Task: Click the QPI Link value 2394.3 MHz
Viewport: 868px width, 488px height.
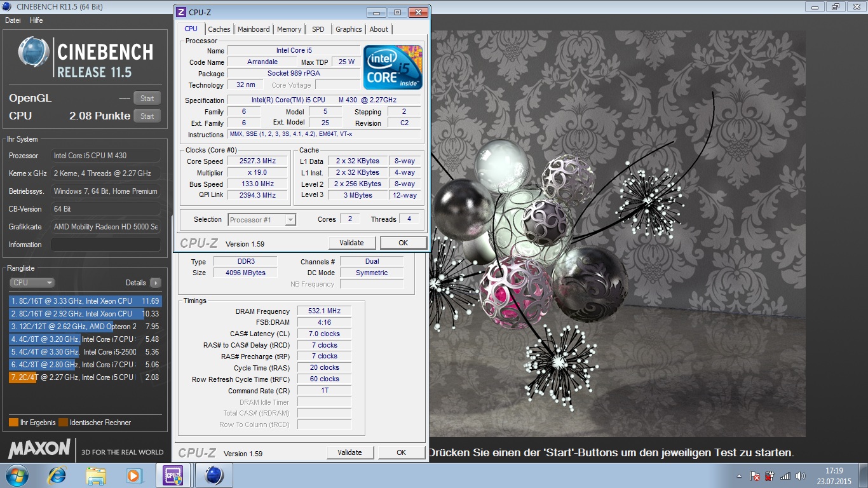Action: click(x=257, y=195)
